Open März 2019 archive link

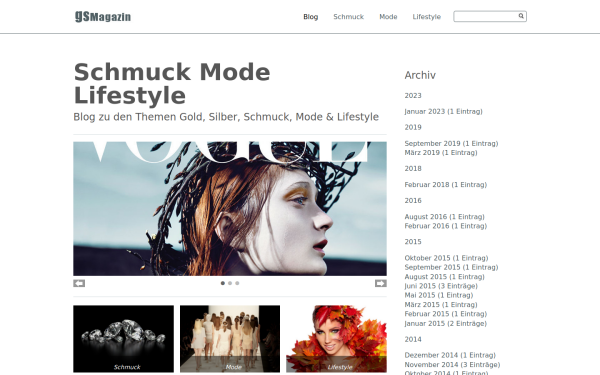coord(441,153)
